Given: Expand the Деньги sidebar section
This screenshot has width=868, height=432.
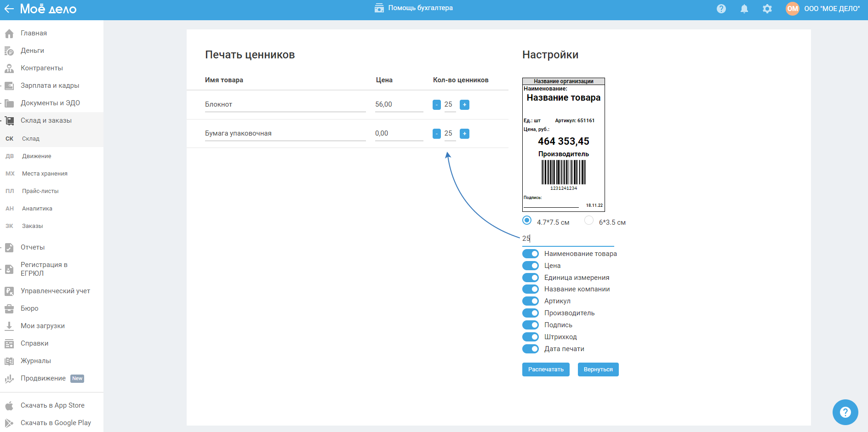Looking at the screenshot, I should point(32,51).
